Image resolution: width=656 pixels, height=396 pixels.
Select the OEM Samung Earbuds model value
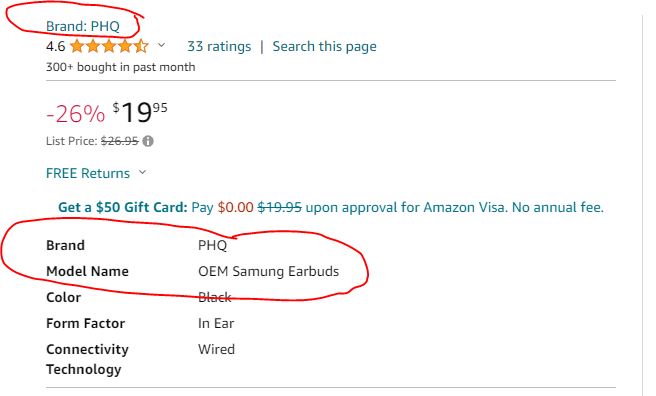[x=269, y=271]
